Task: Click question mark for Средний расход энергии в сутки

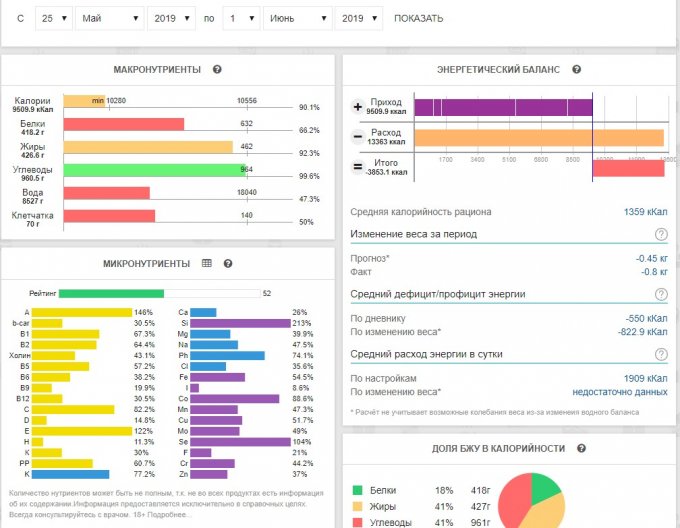Action: [x=660, y=354]
